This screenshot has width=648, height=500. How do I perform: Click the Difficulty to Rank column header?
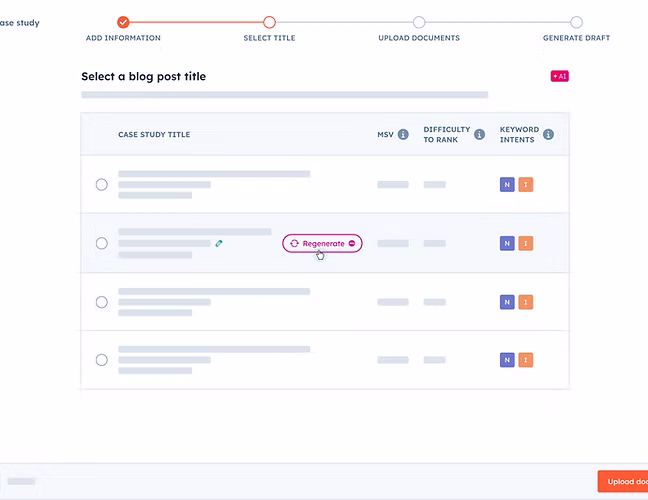tap(447, 134)
